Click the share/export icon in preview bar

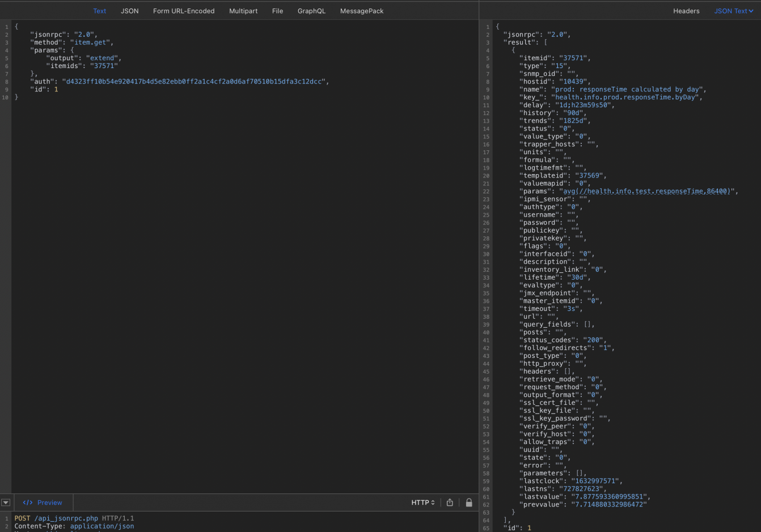coord(450,503)
